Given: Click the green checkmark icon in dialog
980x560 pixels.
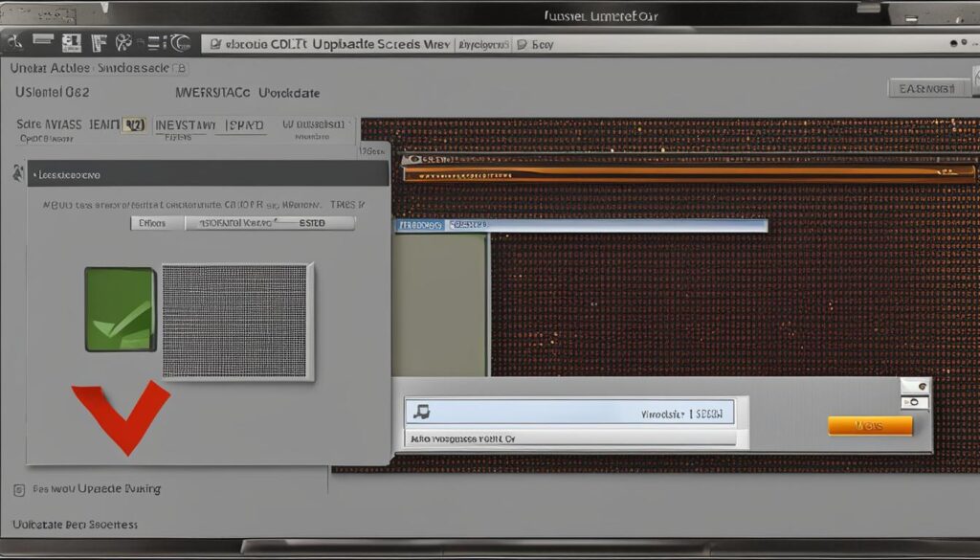Looking at the screenshot, I should tap(120, 309).
